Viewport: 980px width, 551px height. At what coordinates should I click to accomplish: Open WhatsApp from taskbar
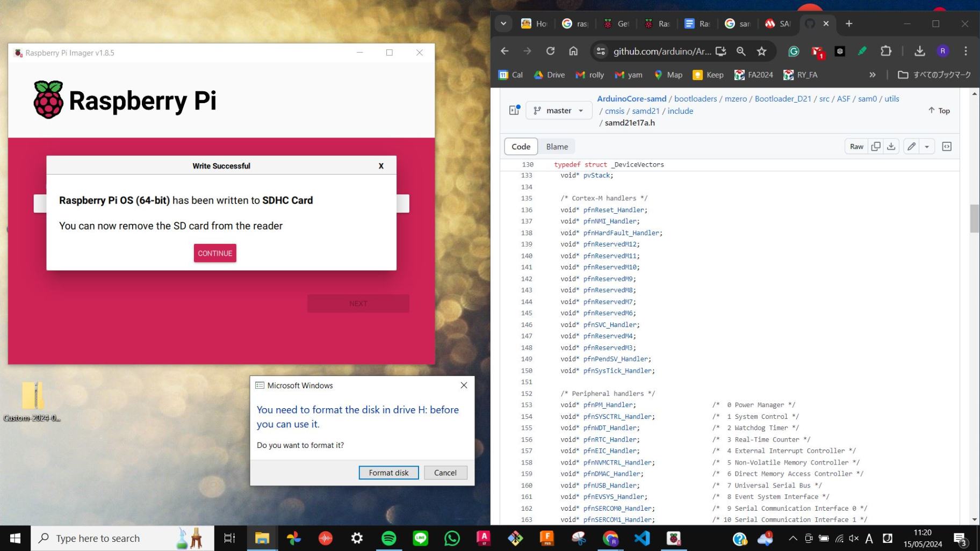(452, 538)
